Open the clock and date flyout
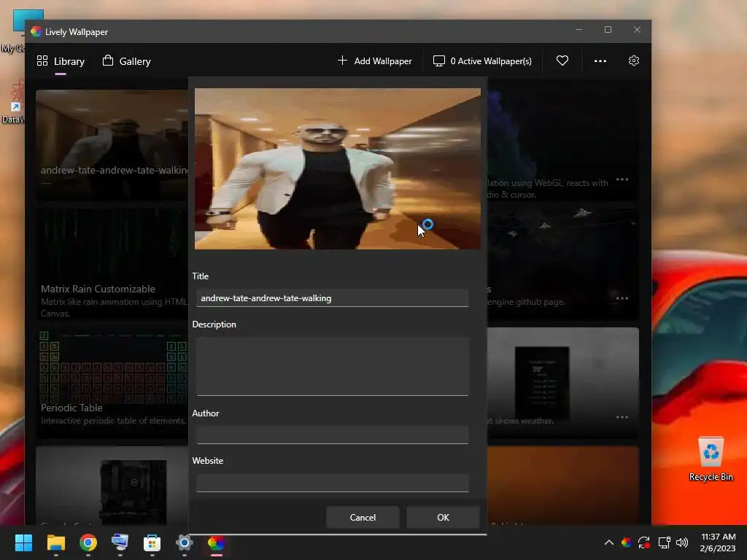The width and height of the screenshot is (747, 560). tap(718, 542)
